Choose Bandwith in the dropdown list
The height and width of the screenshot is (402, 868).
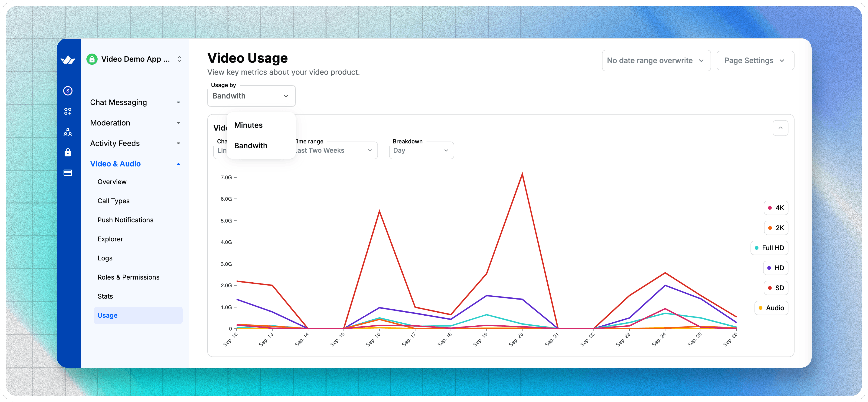point(251,146)
